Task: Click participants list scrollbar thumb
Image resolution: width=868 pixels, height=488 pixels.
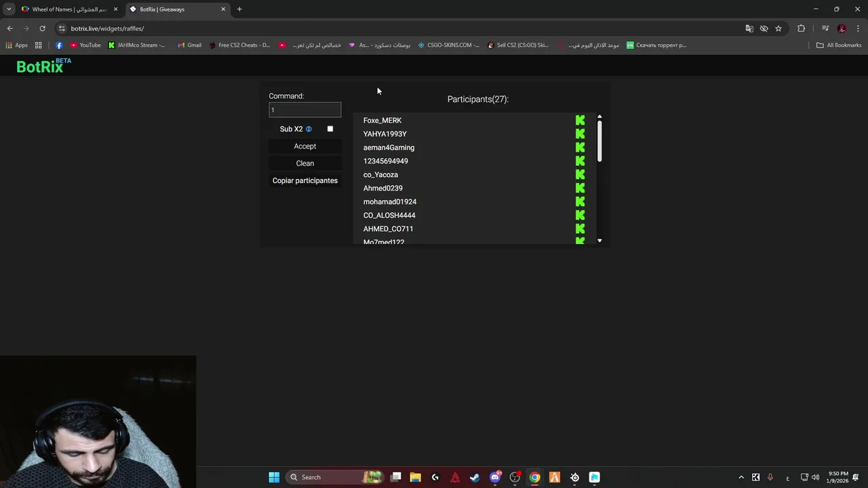Action: click(599, 141)
